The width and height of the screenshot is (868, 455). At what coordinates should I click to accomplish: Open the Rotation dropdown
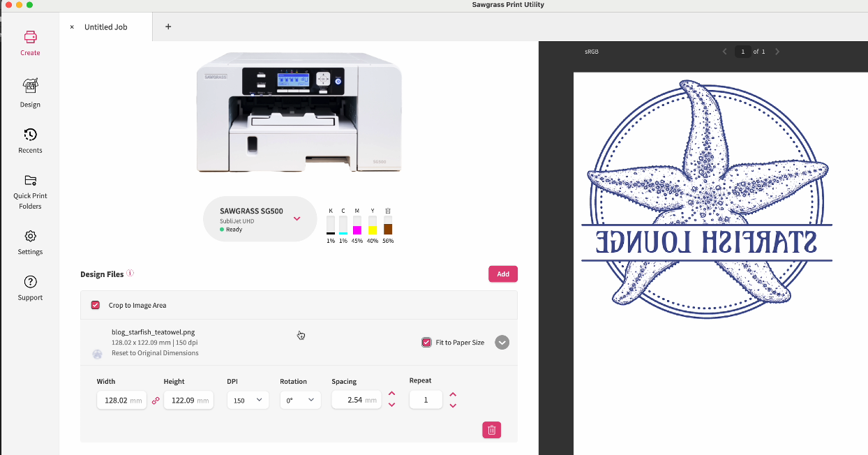[300, 401]
